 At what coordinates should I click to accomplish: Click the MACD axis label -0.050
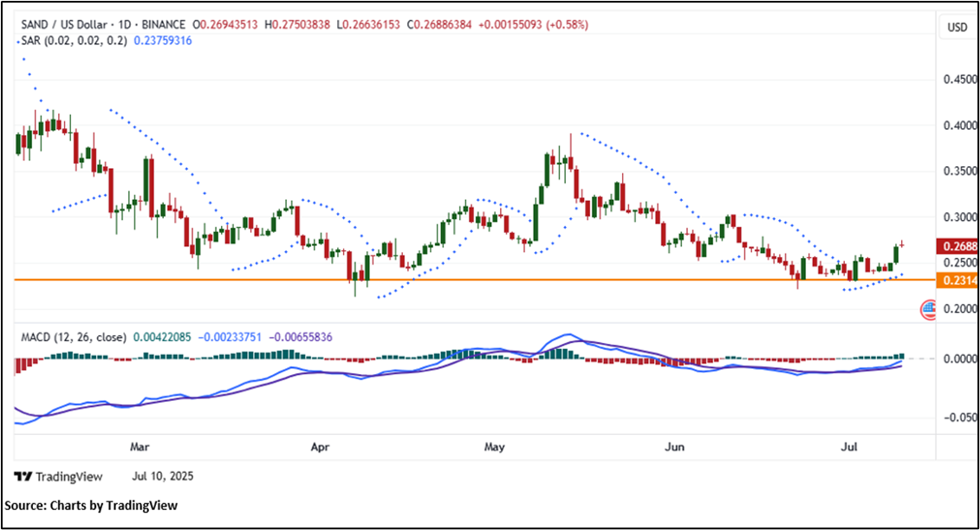960,417
